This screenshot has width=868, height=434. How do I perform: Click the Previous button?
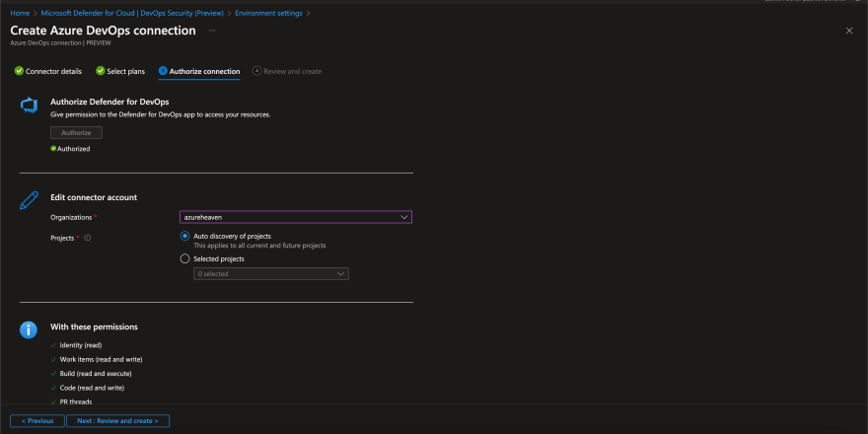37,421
